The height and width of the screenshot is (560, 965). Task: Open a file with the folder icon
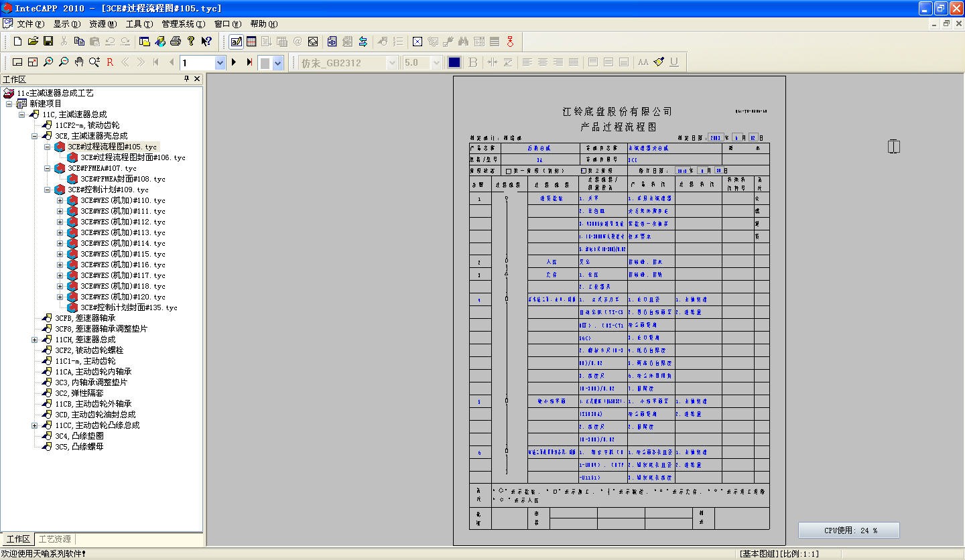pos(33,42)
